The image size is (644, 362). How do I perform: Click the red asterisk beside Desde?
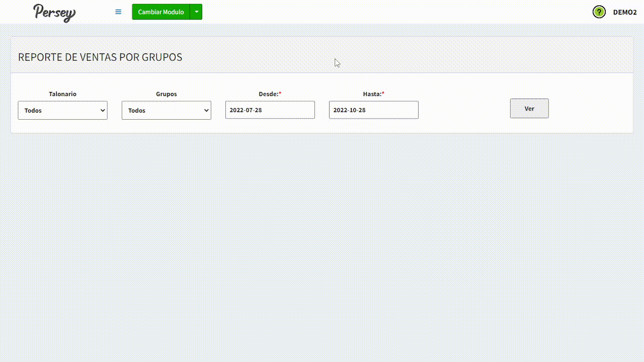[x=280, y=94]
